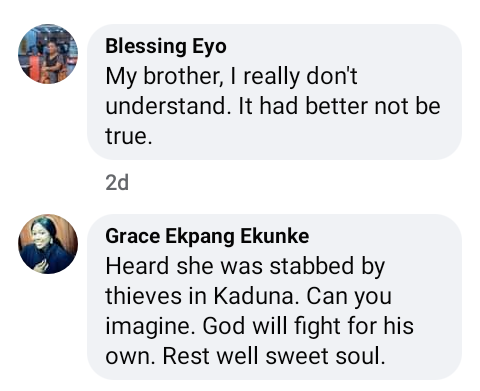Select Grace Ekpang Ekunke's comment bubble
This screenshot has width=480, height=391.
point(274,297)
